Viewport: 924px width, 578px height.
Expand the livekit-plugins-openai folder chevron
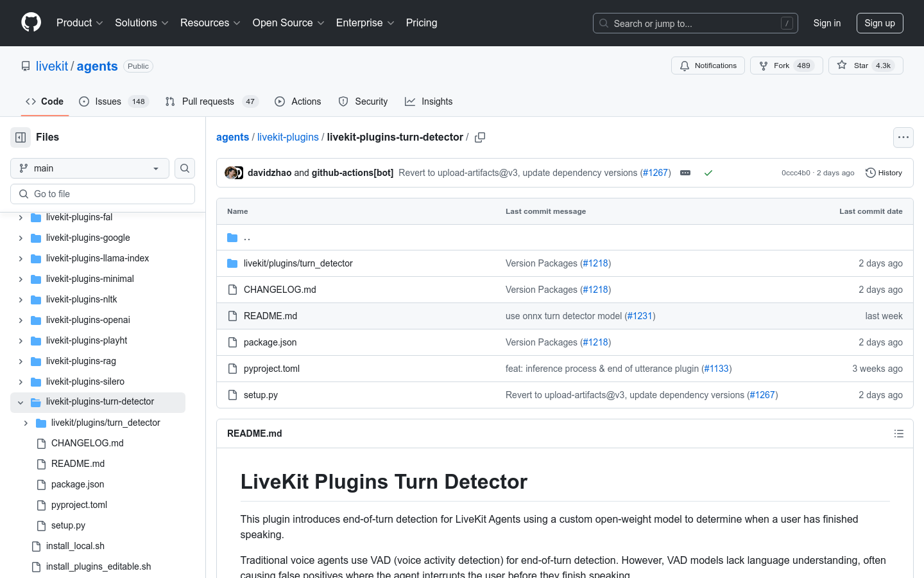point(21,320)
